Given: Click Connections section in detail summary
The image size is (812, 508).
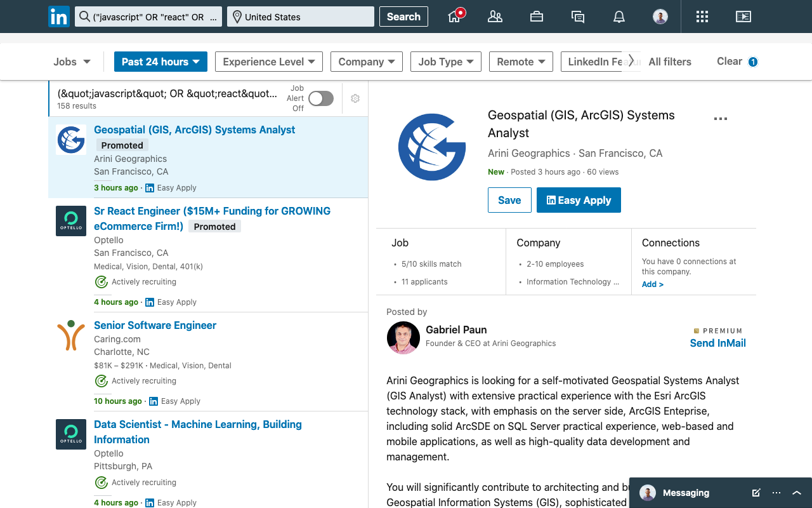Looking at the screenshot, I should (694, 262).
